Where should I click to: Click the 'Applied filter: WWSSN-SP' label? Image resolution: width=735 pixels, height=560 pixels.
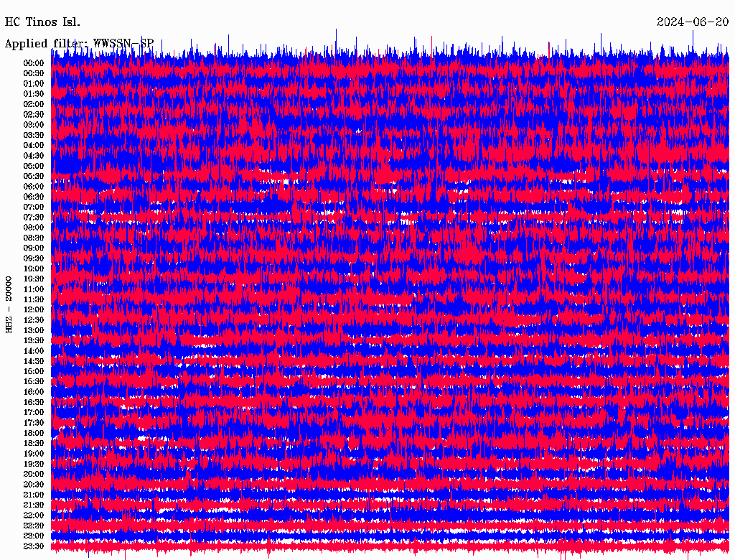point(79,44)
